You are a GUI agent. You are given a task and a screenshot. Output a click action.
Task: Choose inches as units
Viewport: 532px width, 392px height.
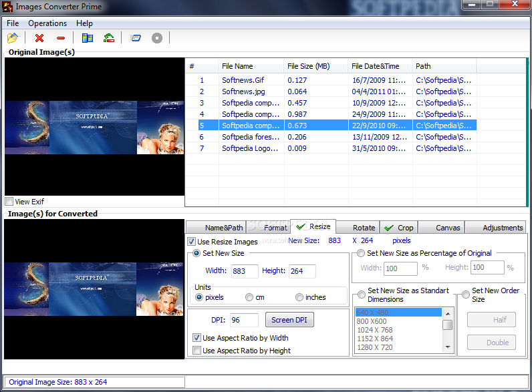[299, 297]
